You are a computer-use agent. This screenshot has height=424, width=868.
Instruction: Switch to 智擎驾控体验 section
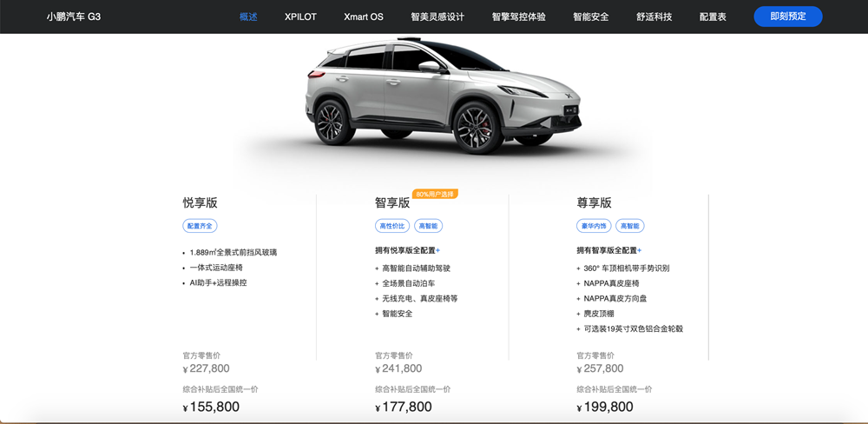coord(519,17)
